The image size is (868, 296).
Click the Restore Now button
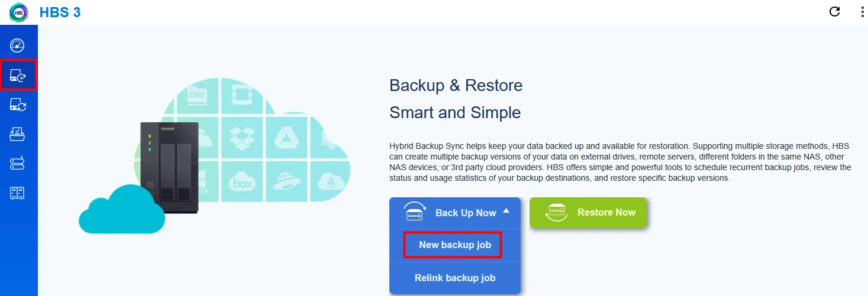tap(588, 213)
